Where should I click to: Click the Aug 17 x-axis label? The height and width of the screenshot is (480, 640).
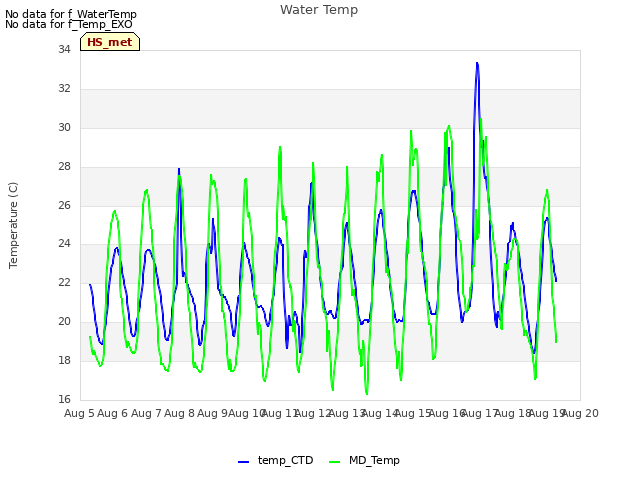[480, 413]
